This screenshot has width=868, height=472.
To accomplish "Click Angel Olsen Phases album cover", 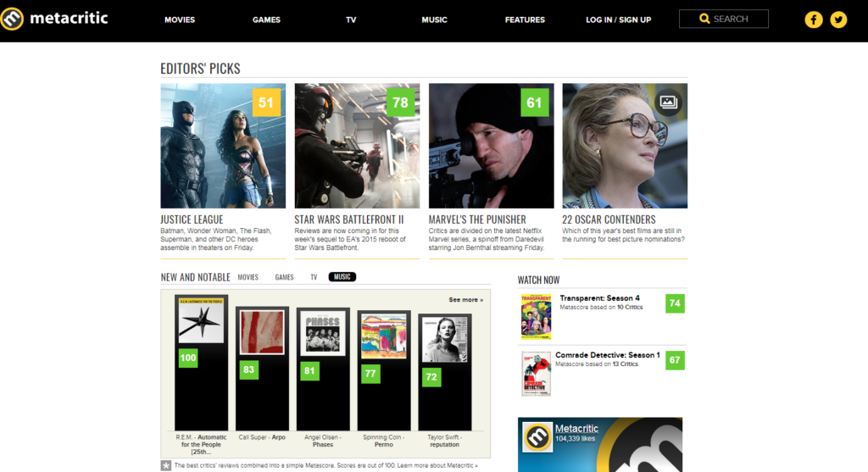I will [323, 332].
